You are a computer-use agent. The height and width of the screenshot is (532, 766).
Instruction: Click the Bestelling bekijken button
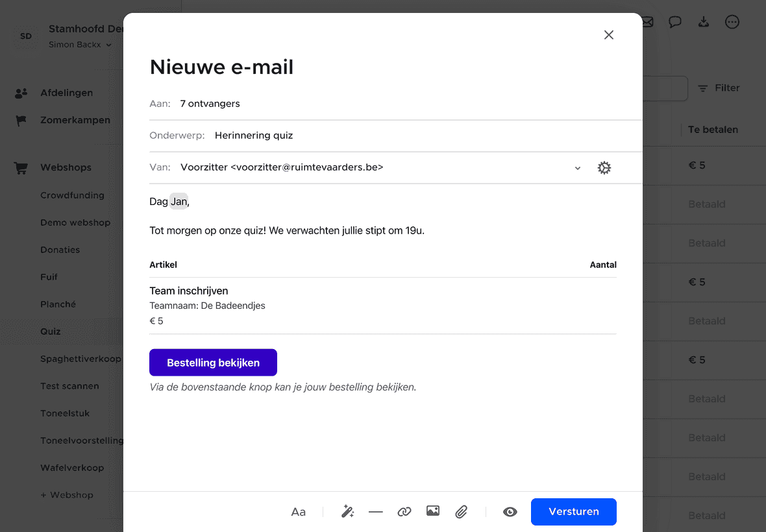point(213,363)
